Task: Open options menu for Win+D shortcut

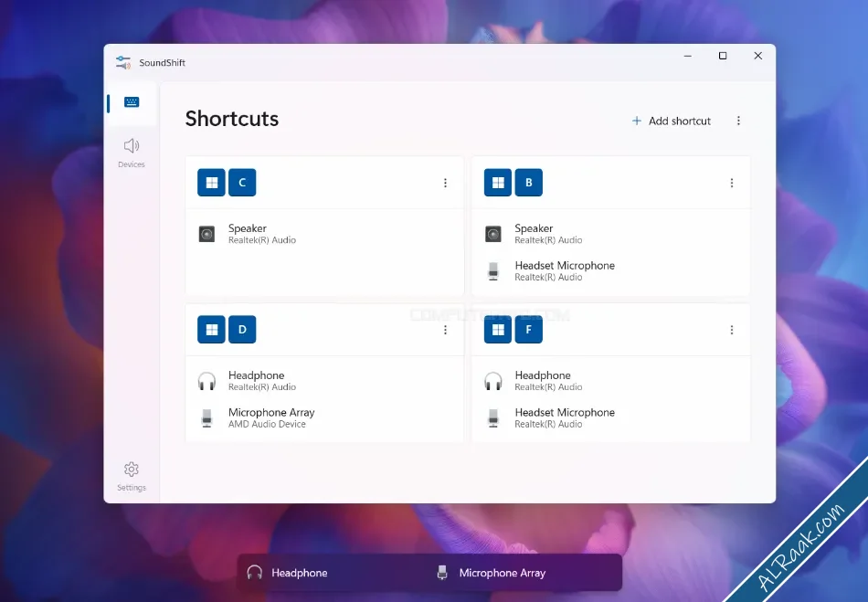Action: click(x=445, y=330)
